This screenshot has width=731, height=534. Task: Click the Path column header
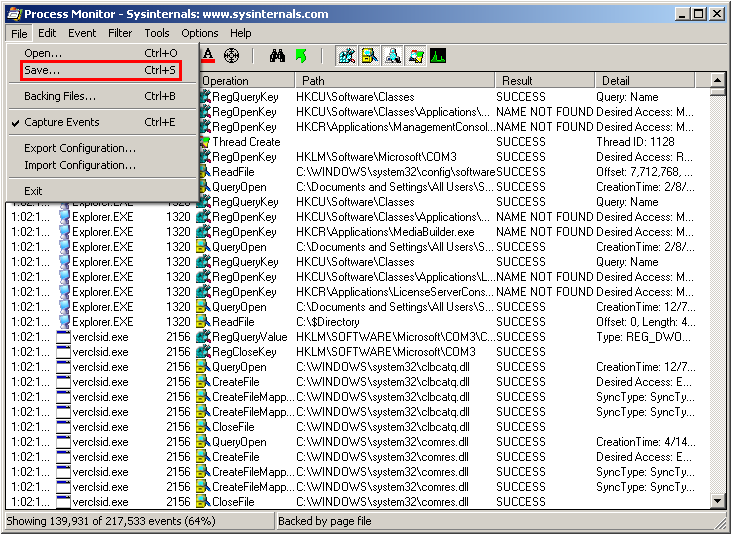394,81
